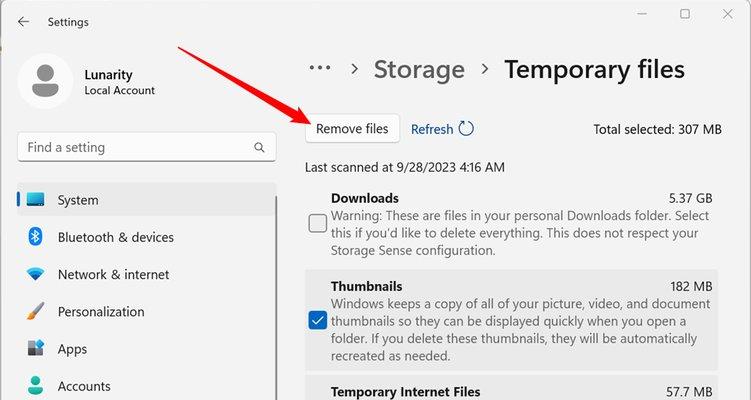The image size is (751, 400).
Task: Click the sidebar vertical scrollbar
Action: (x=276, y=297)
